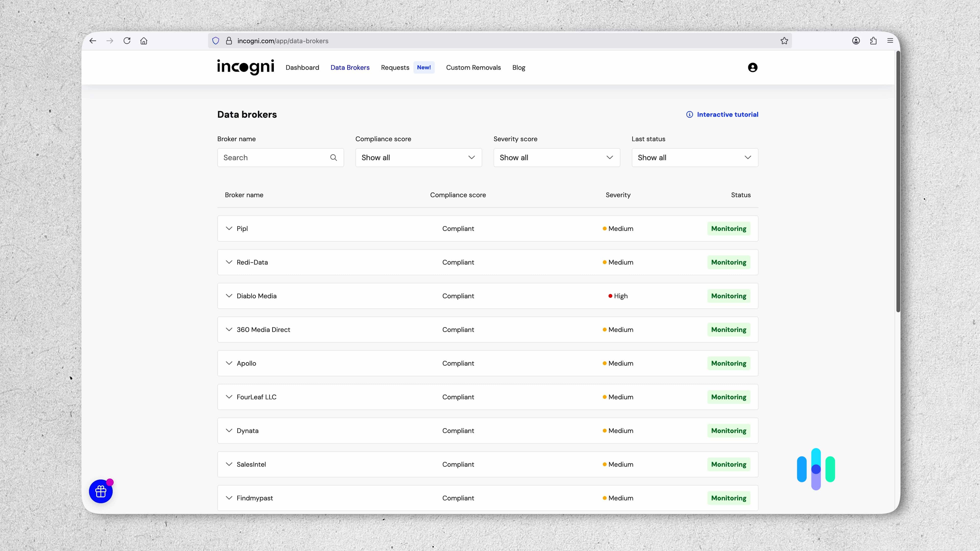The height and width of the screenshot is (551, 980).
Task: Click the incogni logo
Action: pos(245,67)
